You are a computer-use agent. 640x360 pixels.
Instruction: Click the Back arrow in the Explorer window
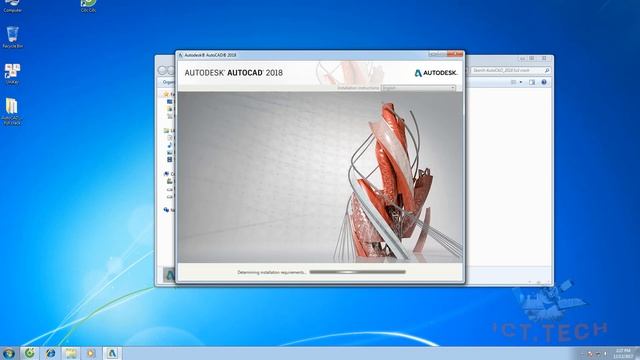click(x=162, y=71)
